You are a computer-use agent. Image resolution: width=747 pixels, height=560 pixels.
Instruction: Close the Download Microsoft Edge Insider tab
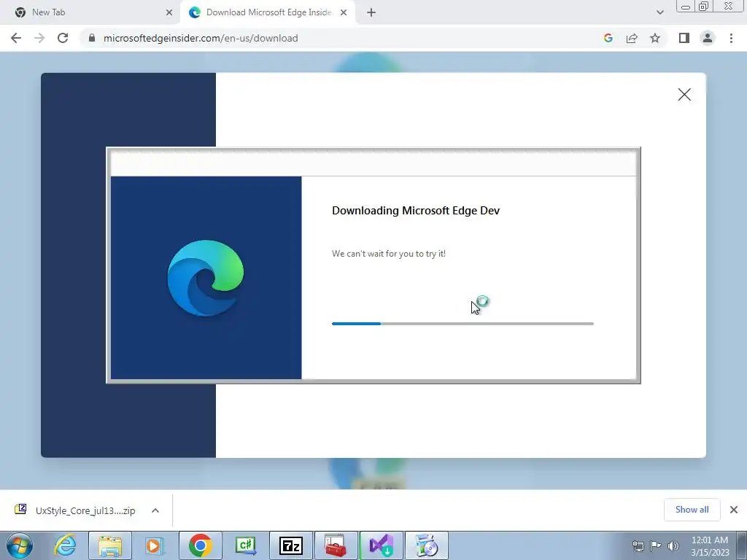tap(344, 13)
